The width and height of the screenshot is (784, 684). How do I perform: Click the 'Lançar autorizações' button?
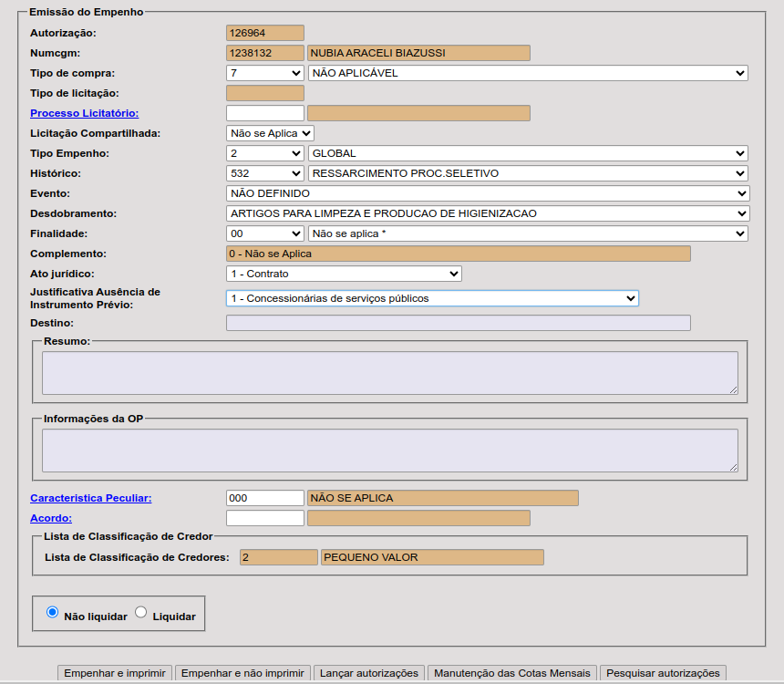coord(368,673)
